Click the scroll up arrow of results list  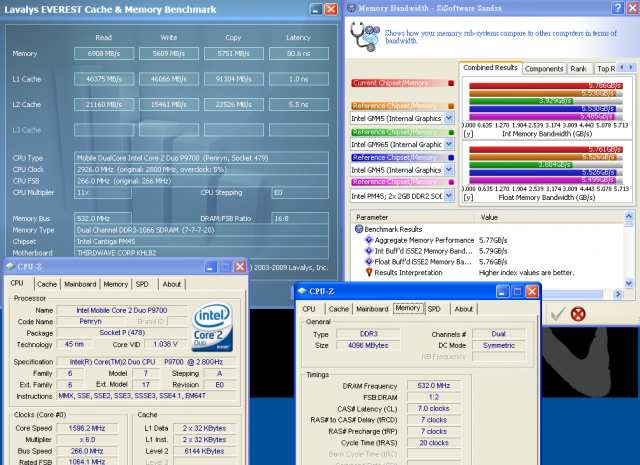tap(629, 216)
